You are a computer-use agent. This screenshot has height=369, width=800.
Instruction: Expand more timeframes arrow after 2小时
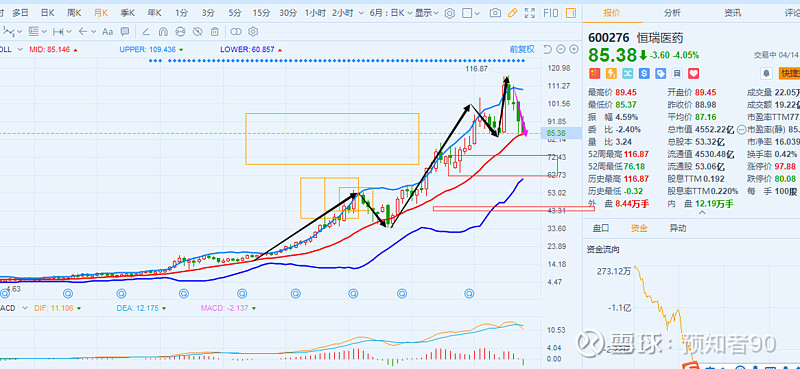[361, 13]
